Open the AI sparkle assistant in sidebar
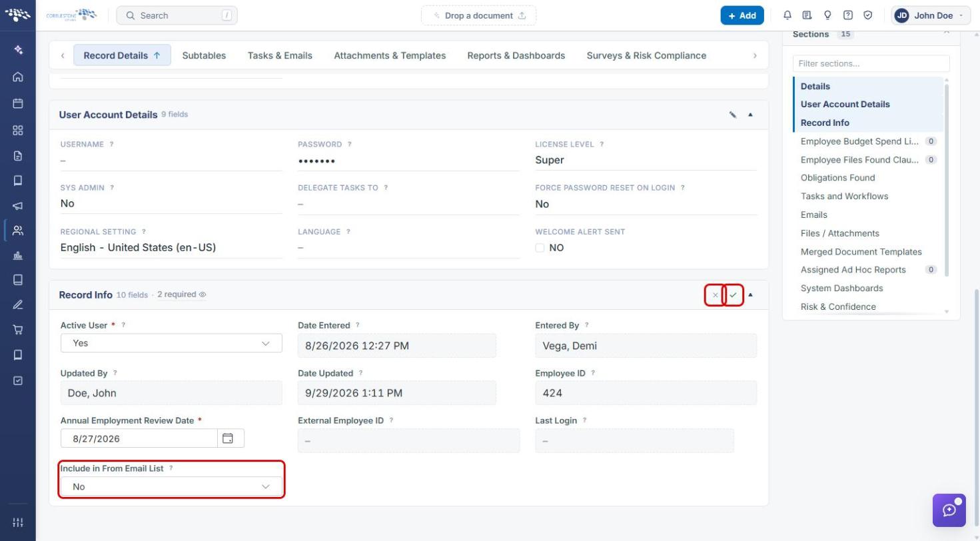 pyautogui.click(x=18, y=50)
